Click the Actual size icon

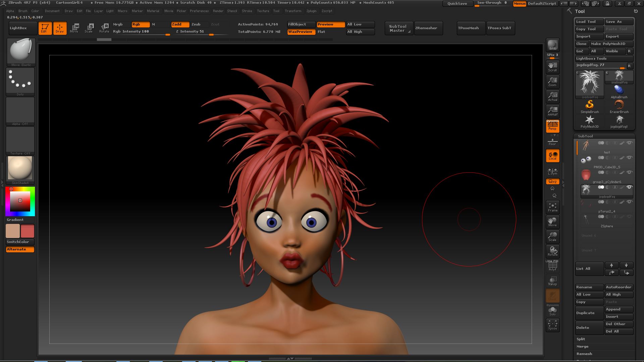[552, 97]
